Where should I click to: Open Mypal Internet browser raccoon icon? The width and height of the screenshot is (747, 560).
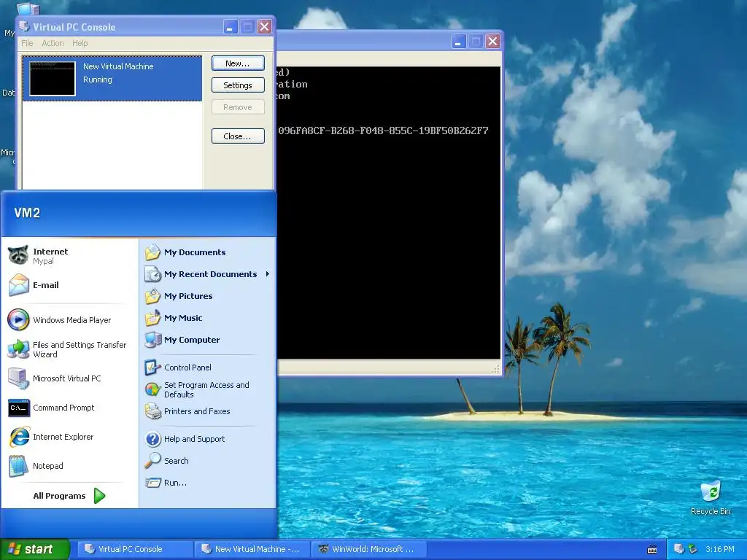(18, 255)
